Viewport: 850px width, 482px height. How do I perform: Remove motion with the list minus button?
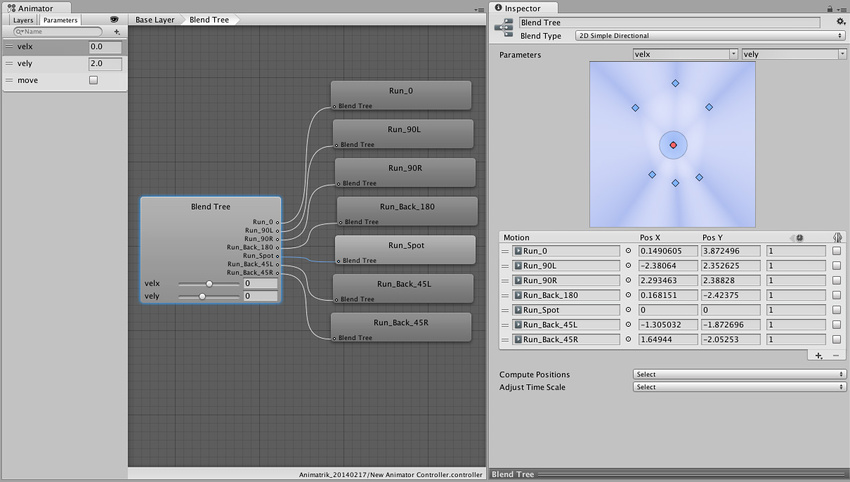(x=836, y=355)
